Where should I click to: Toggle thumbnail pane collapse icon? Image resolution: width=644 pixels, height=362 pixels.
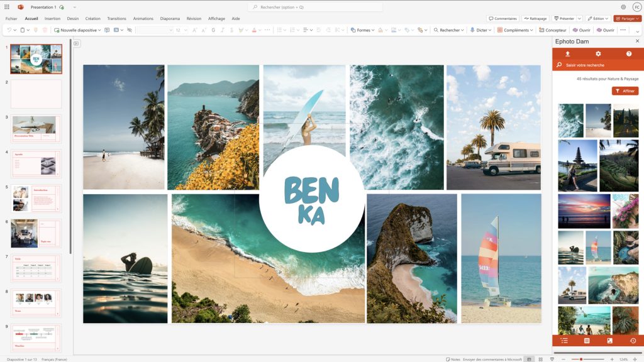76,43
